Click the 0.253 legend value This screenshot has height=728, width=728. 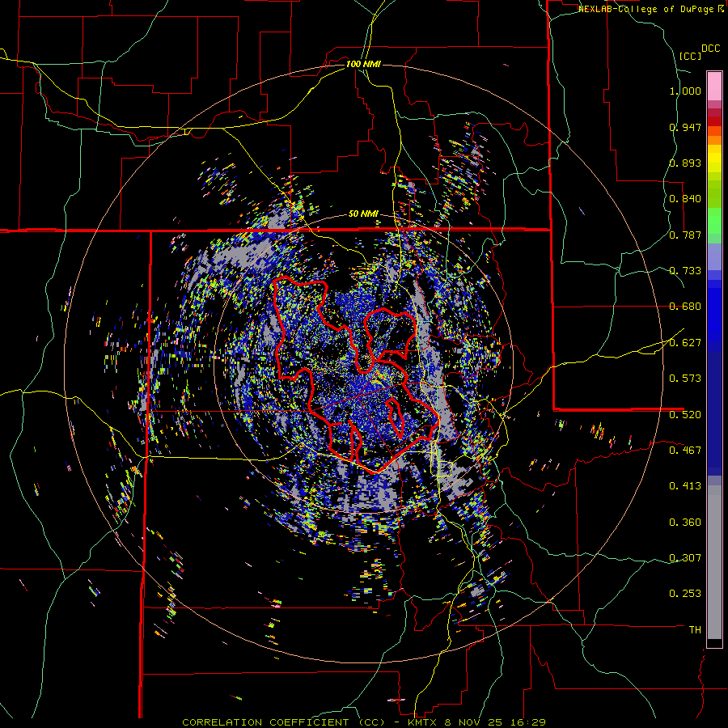[685, 594]
